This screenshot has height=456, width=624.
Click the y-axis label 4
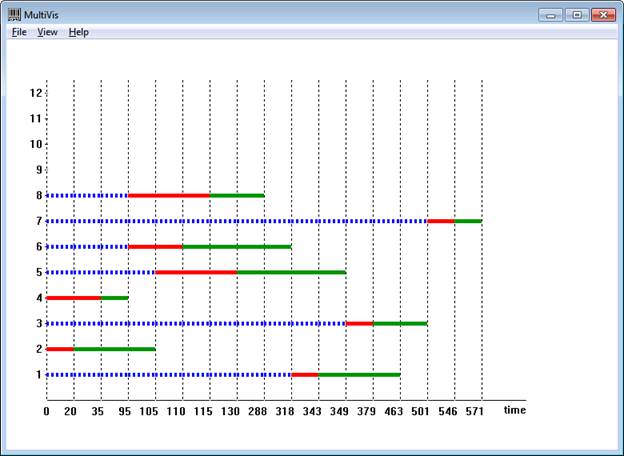[39, 298]
